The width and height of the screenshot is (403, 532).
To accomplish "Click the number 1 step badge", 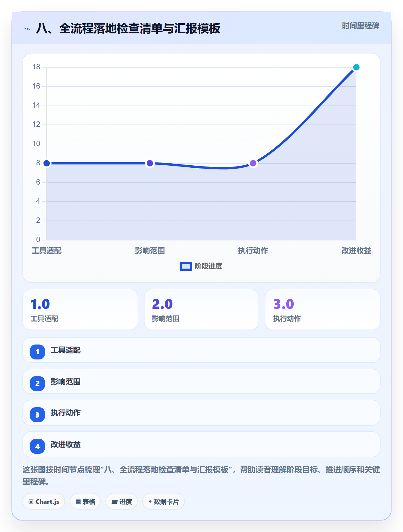I will click(37, 352).
